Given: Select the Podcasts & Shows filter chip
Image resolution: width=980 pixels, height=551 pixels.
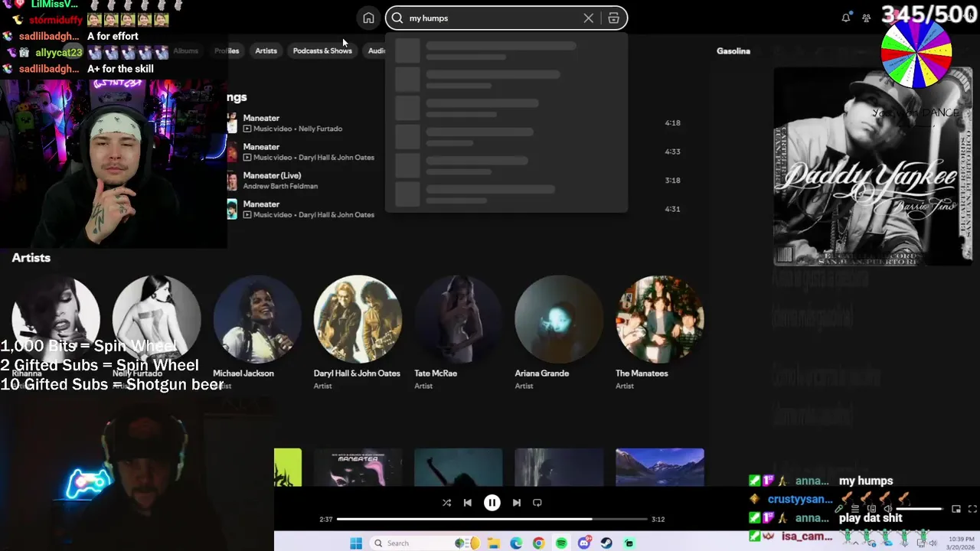Looking at the screenshot, I should [322, 51].
